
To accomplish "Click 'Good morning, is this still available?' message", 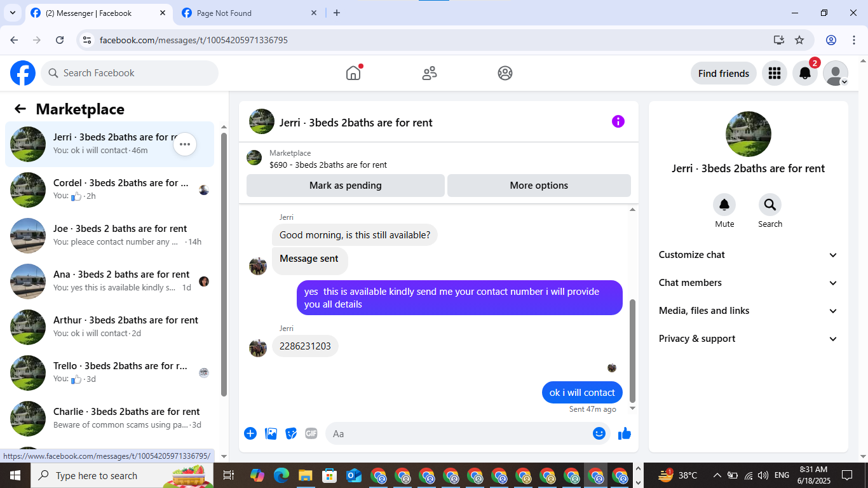I will pos(355,235).
